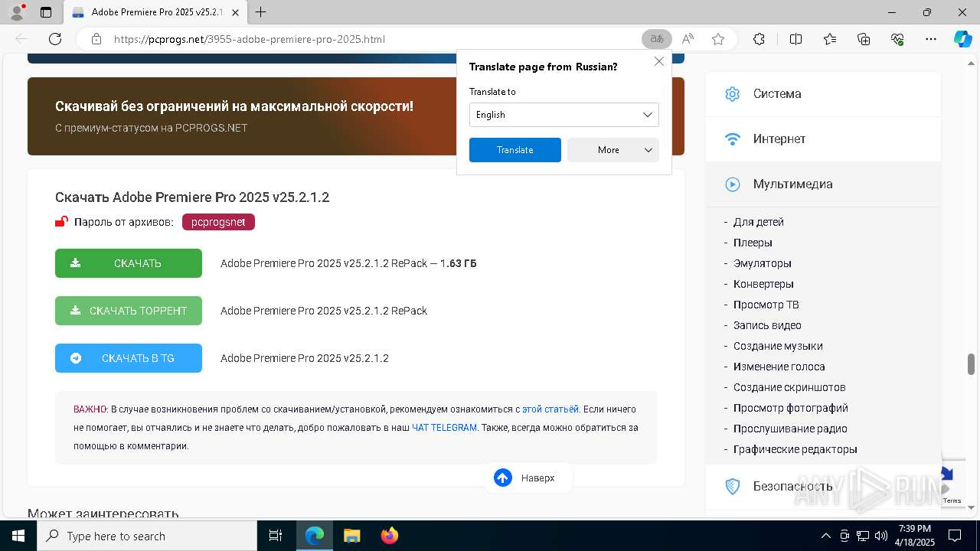Open the 'этой статьёй' link

550,409
